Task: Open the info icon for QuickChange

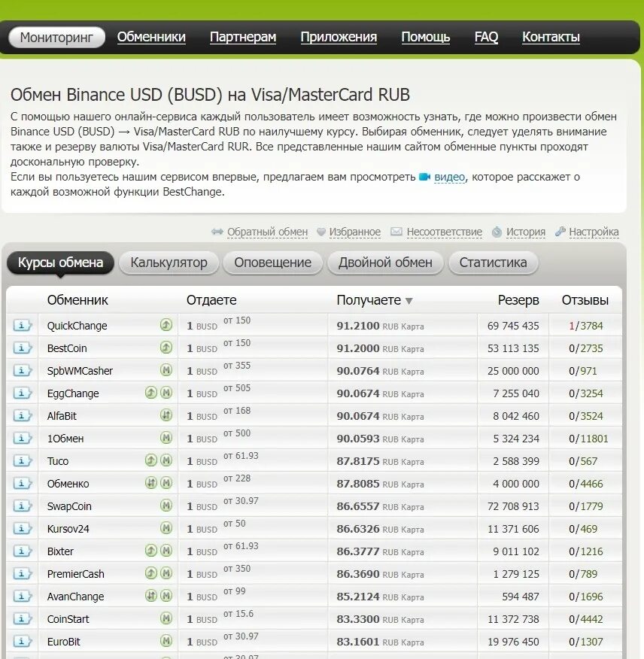Action: click(x=22, y=325)
